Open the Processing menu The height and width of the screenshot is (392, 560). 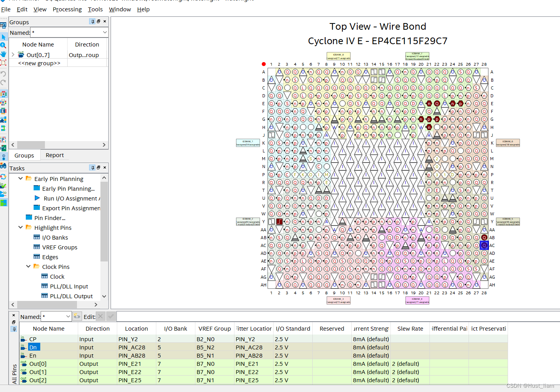[67, 9]
